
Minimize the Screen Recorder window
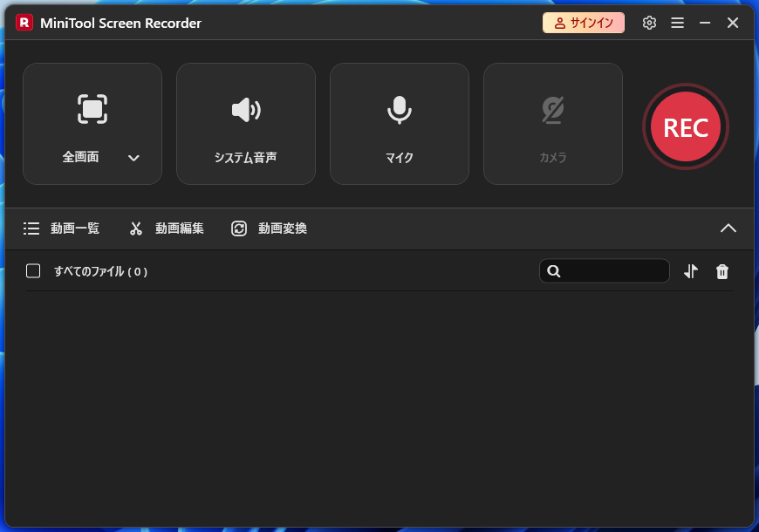tap(705, 23)
